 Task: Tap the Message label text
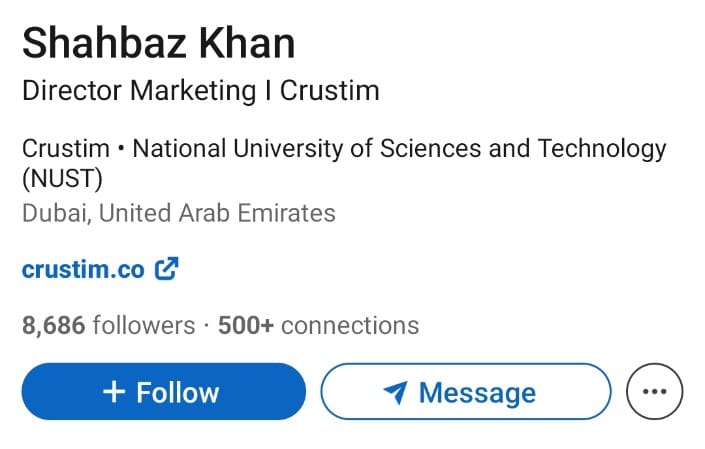coord(477,392)
